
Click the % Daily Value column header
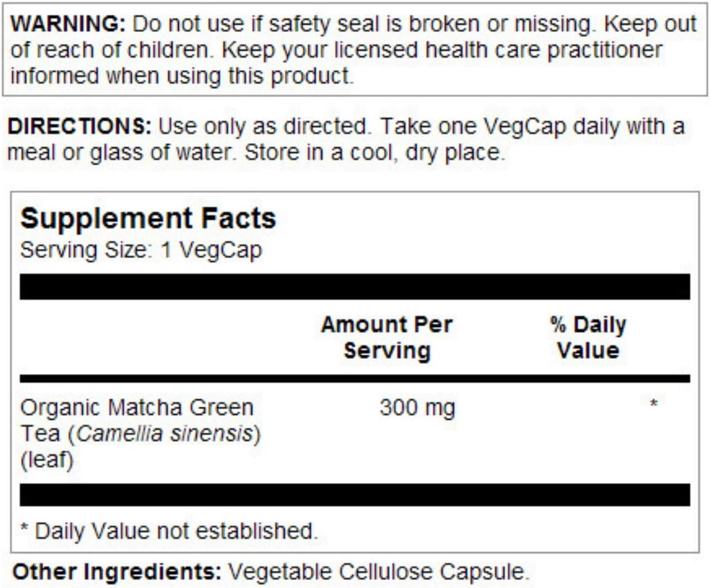[x=588, y=337]
